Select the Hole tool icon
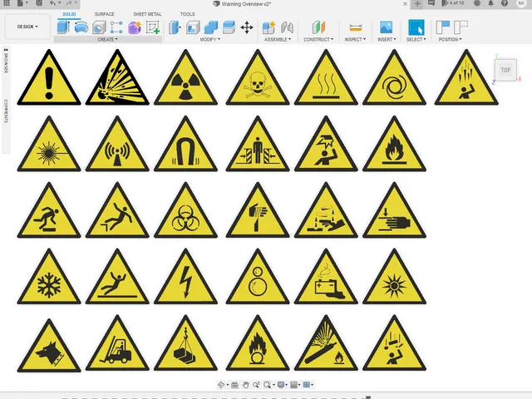Viewport: 532px width, 399px height. (99, 27)
